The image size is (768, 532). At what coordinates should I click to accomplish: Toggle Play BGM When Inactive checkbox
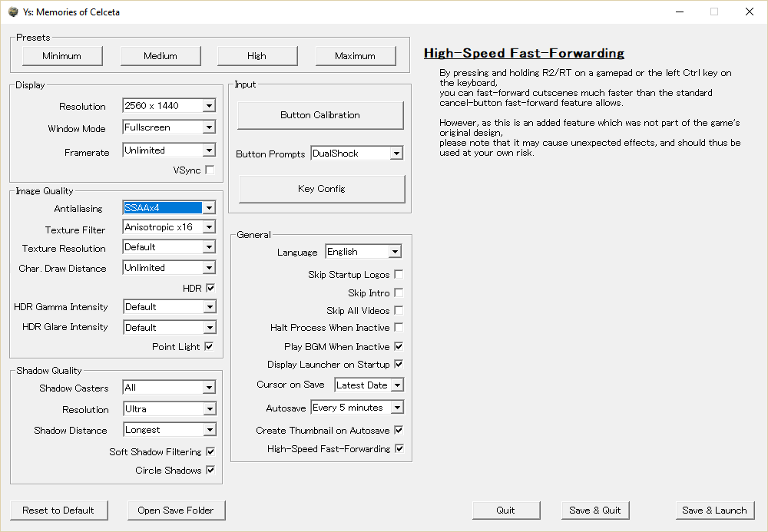(399, 346)
